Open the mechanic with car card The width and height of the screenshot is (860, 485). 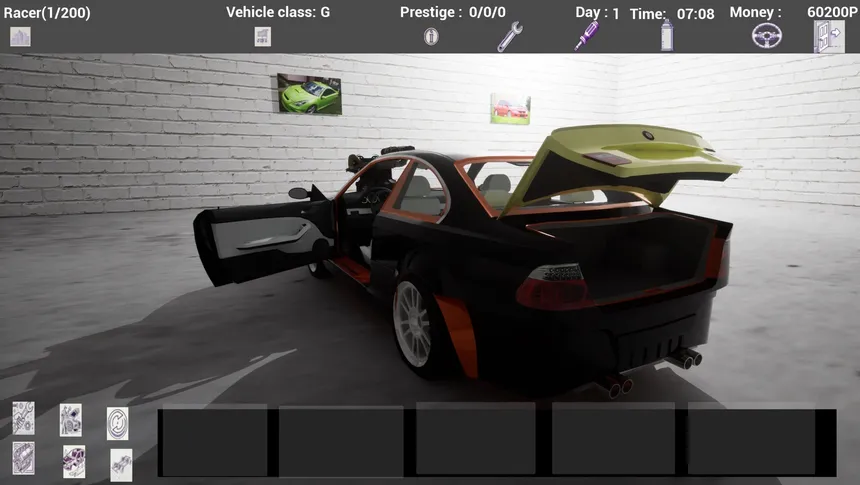tap(71, 419)
